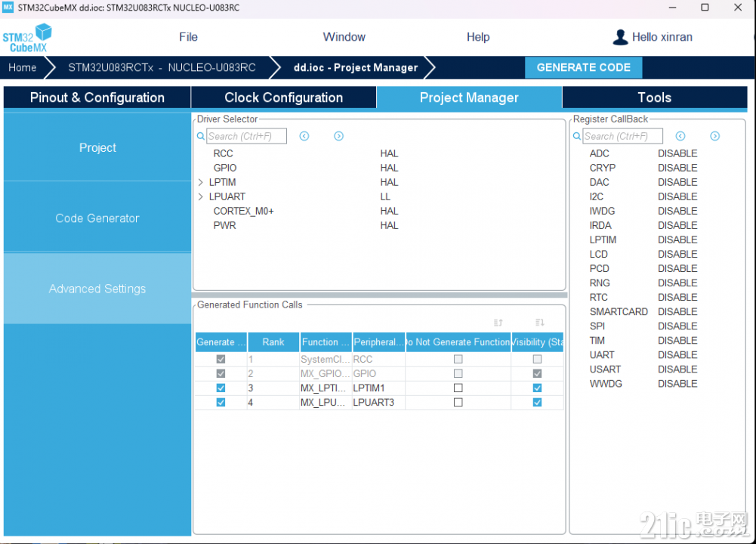Select the CRYP callback entry
Viewport: 756px width, 544px height.
[x=602, y=168]
